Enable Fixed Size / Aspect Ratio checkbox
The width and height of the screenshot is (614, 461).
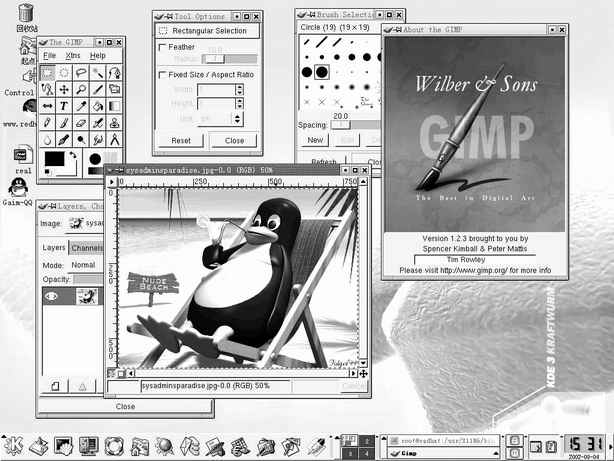pyautogui.click(x=163, y=74)
